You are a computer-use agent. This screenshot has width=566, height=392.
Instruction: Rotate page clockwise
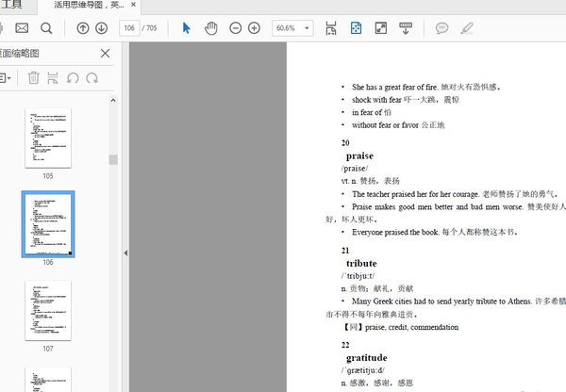coord(92,78)
